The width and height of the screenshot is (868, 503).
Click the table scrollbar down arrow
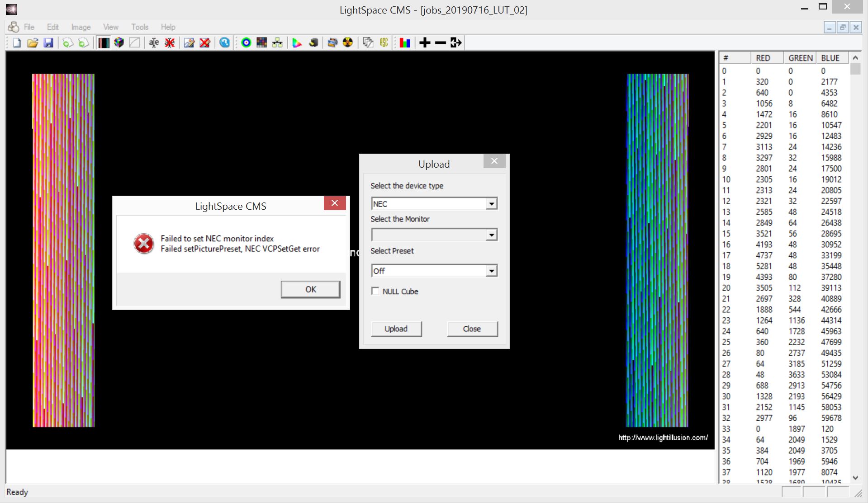[855, 478]
